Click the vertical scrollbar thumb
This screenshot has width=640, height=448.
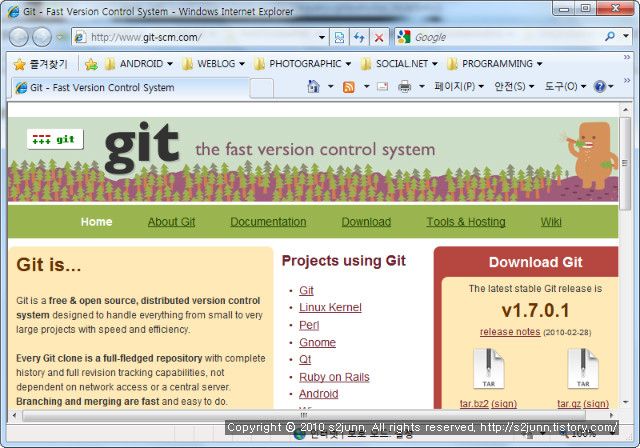point(624,163)
